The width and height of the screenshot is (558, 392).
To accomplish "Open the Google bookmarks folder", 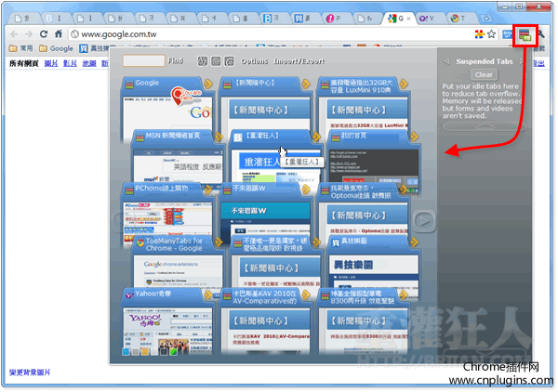I will 56,48.
